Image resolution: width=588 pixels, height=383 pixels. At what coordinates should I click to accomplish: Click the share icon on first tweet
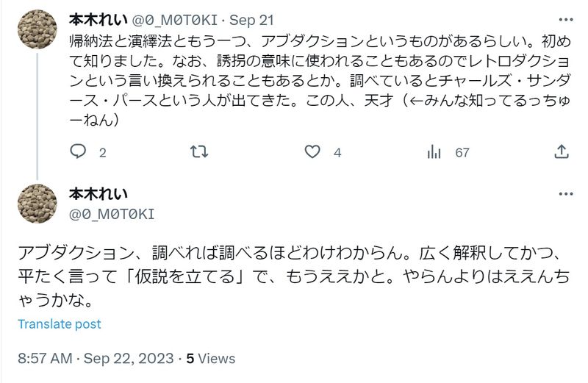pos(562,151)
